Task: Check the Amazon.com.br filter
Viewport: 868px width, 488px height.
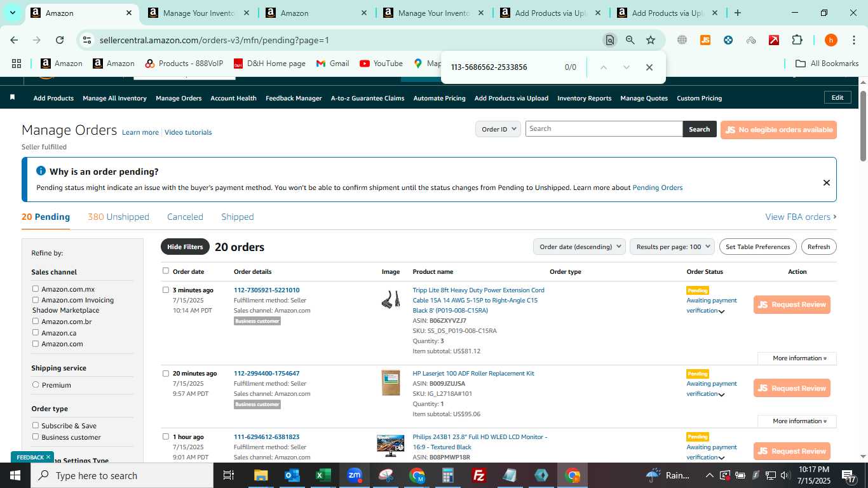Action: pos(36,322)
